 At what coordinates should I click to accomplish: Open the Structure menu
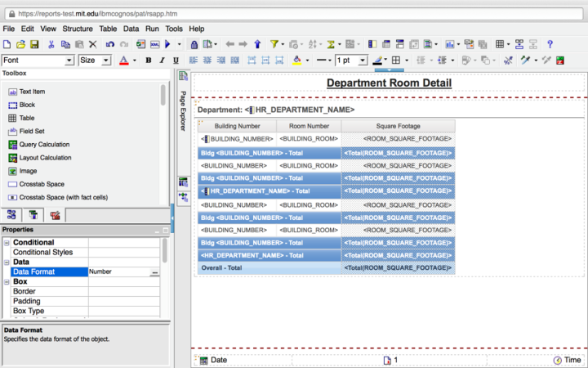tap(78, 29)
